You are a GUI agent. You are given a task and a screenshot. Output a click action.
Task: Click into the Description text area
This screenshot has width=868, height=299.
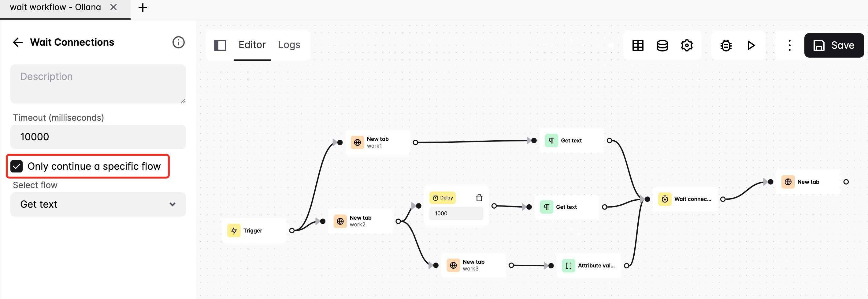coord(98,84)
